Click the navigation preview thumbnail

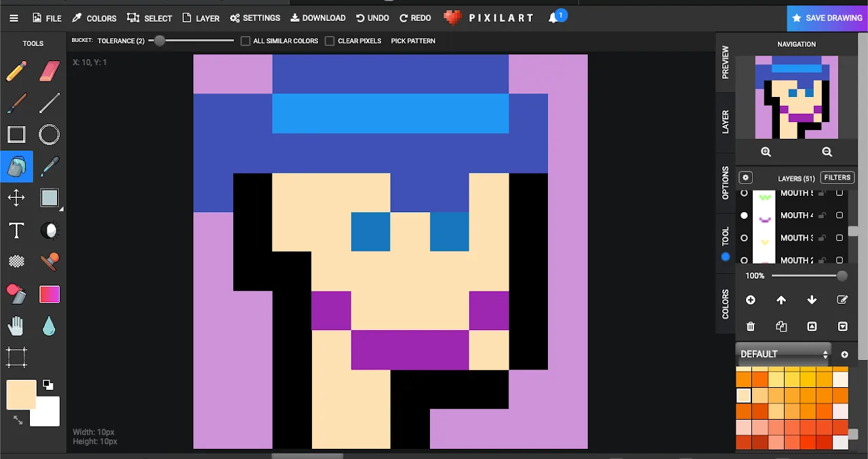(797, 97)
